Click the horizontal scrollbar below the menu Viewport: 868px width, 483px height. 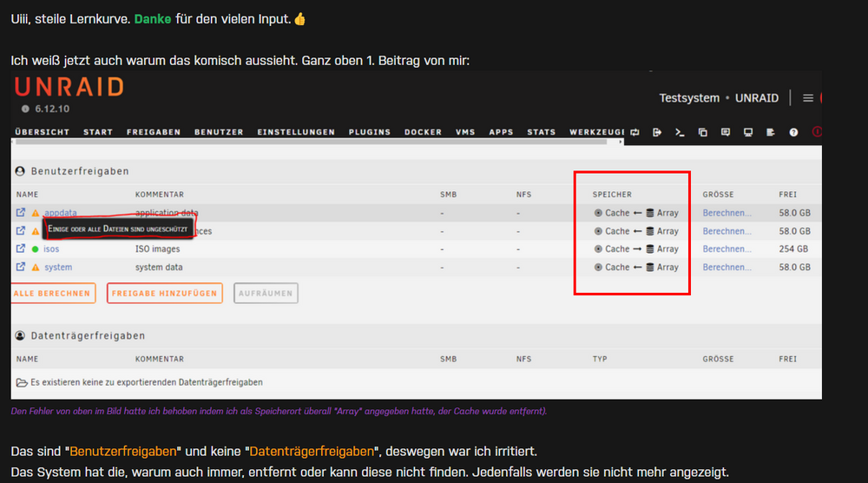[x=311, y=142]
